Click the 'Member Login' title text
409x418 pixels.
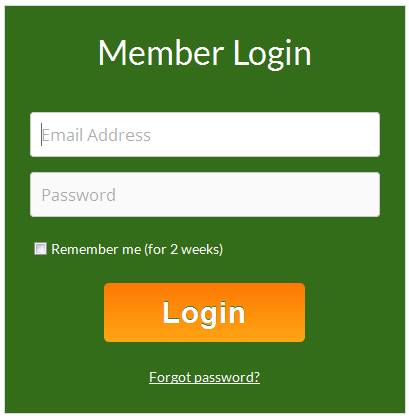click(205, 53)
